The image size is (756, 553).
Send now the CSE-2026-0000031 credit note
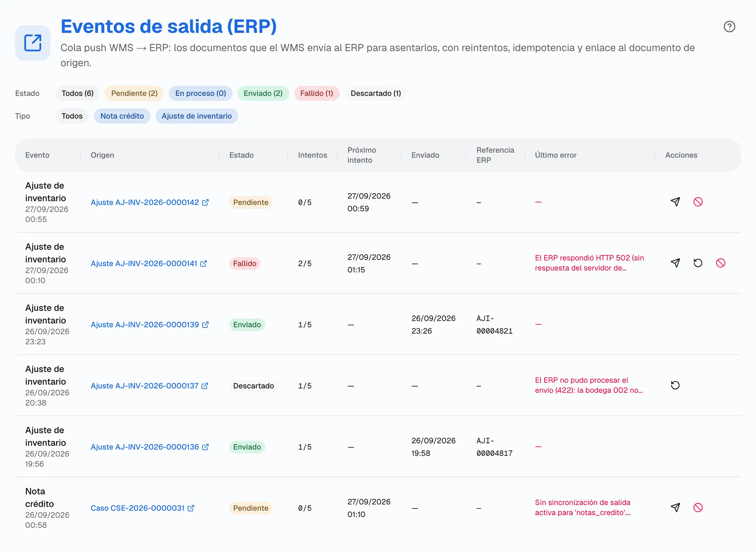(675, 508)
